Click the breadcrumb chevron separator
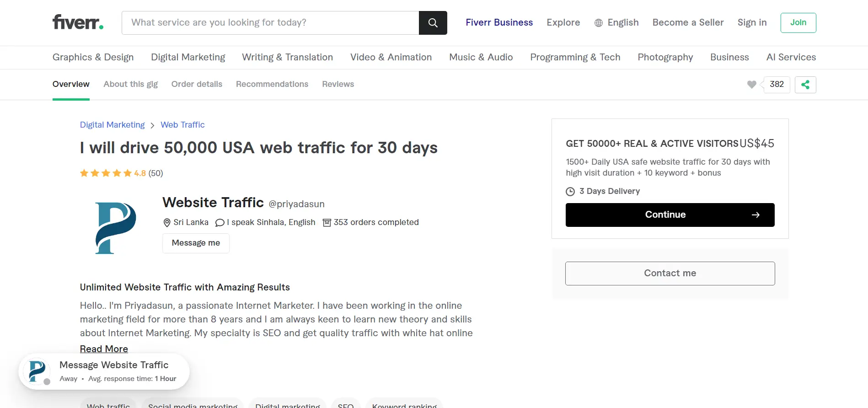868x408 pixels. point(152,125)
